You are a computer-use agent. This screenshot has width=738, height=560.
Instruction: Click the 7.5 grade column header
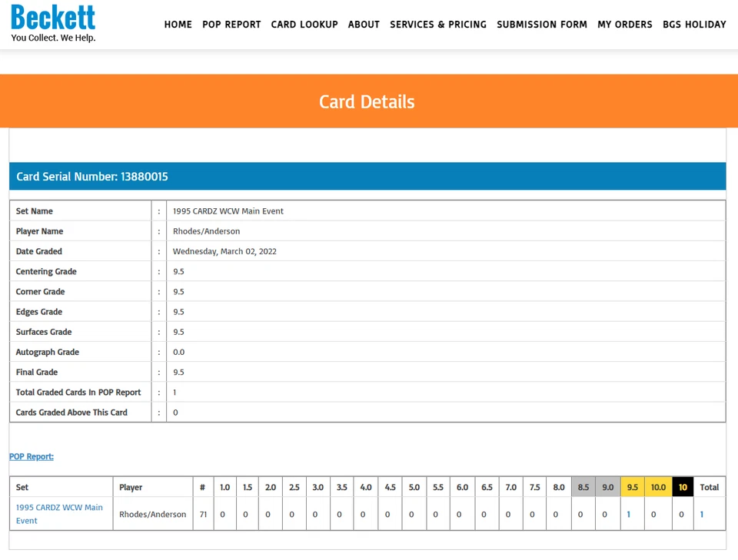pyautogui.click(x=535, y=487)
